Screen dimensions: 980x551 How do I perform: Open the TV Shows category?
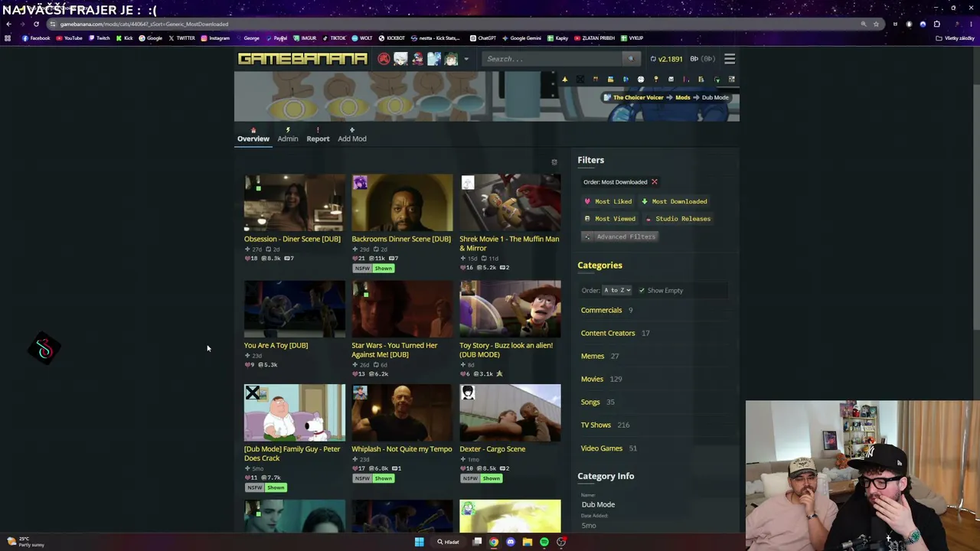[596, 425]
